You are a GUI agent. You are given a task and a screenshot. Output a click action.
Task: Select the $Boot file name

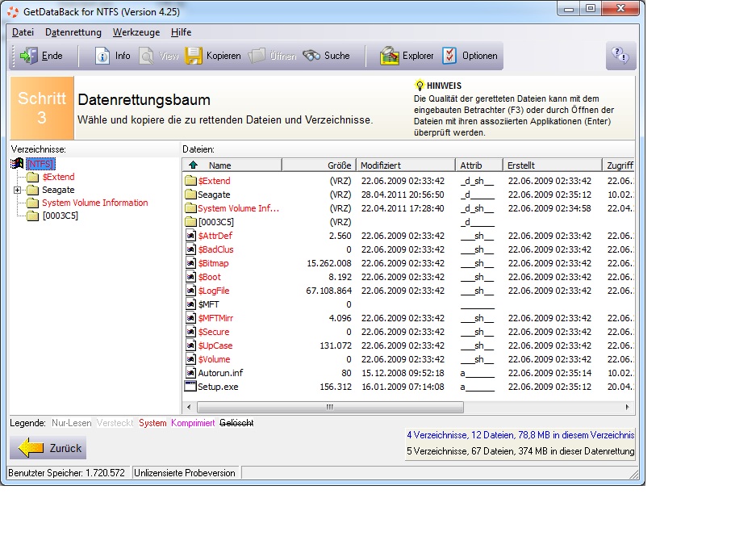209,277
